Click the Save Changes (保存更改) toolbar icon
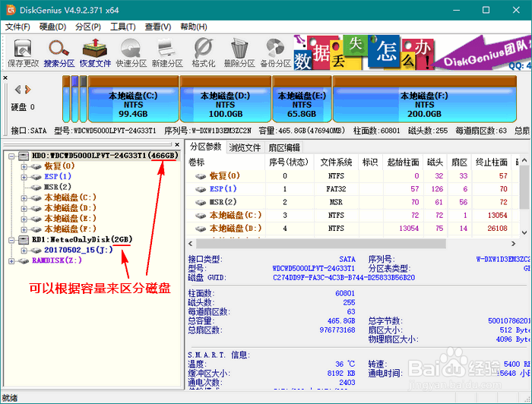This screenshot has width=532, height=404. coord(23,52)
